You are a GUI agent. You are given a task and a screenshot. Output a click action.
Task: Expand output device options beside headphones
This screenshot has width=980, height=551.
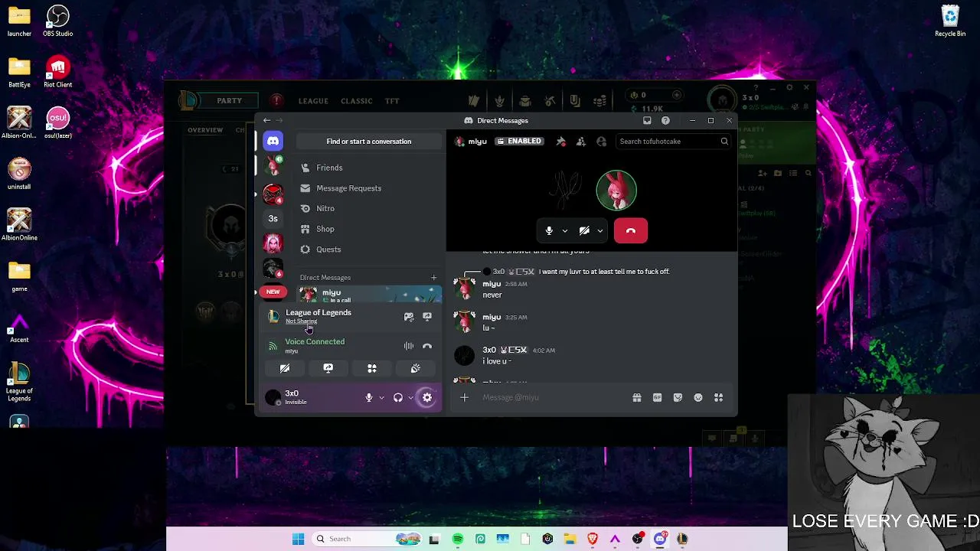click(410, 398)
